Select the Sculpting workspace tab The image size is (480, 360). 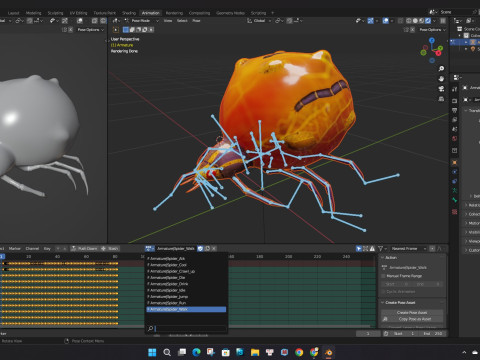[x=55, y=13]
